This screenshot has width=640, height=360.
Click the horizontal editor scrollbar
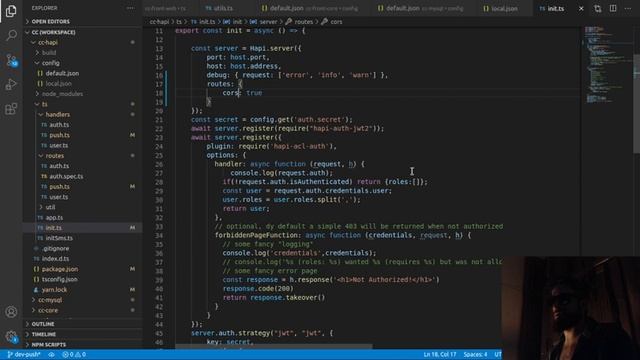tap(273, 347)
